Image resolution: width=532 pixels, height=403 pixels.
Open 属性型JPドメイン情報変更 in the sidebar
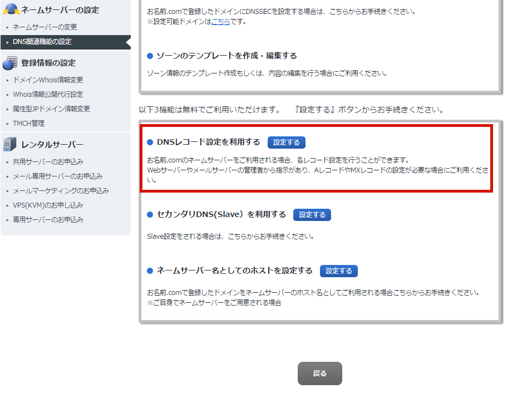point(51,109)
